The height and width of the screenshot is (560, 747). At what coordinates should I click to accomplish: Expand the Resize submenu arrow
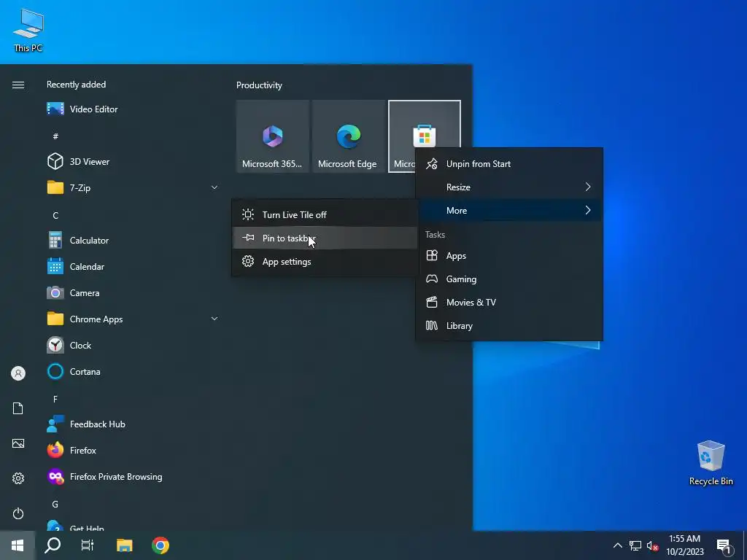[x=588, y=187]
